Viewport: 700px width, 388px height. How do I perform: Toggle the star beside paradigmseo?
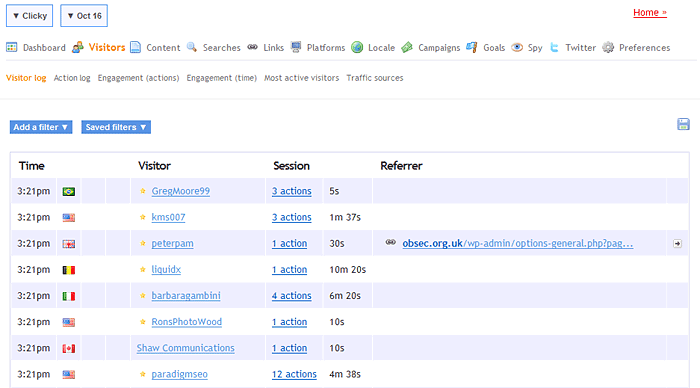pyautogui.click(x=143, y=374)
